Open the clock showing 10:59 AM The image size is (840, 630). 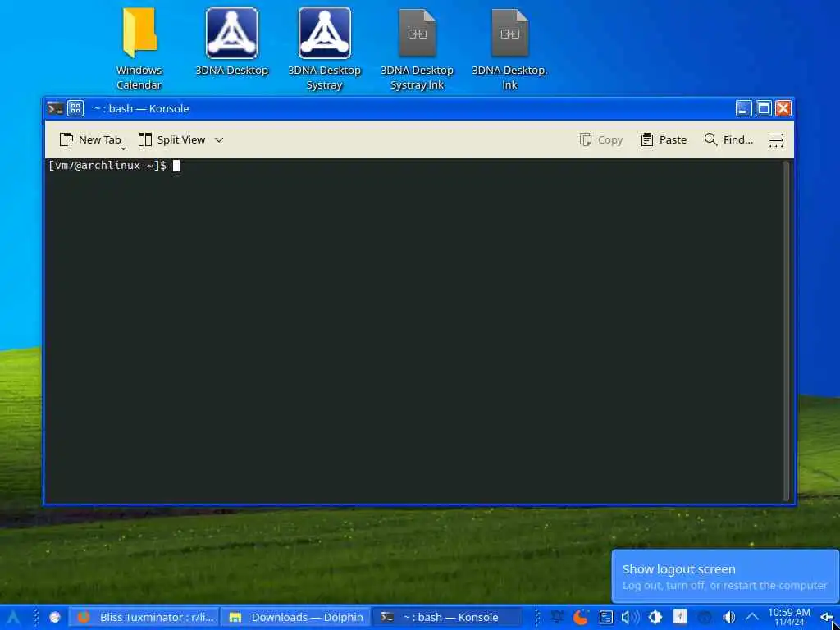point(789,617)
